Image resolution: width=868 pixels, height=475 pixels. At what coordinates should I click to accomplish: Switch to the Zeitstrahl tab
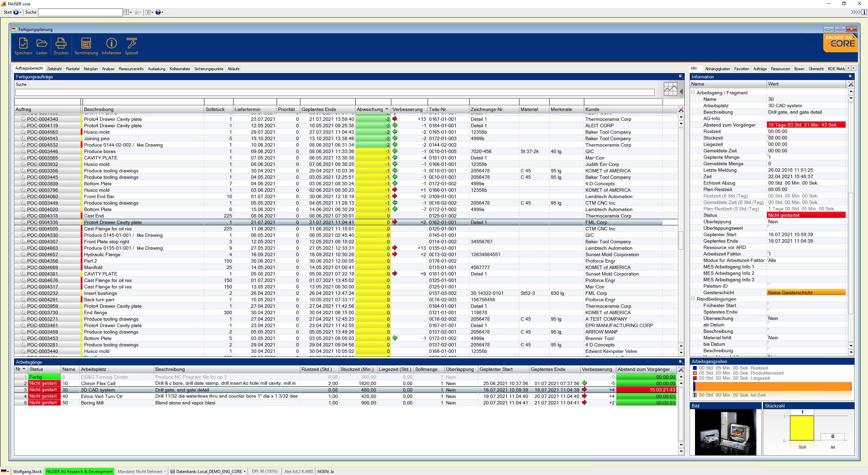[54, 69]
